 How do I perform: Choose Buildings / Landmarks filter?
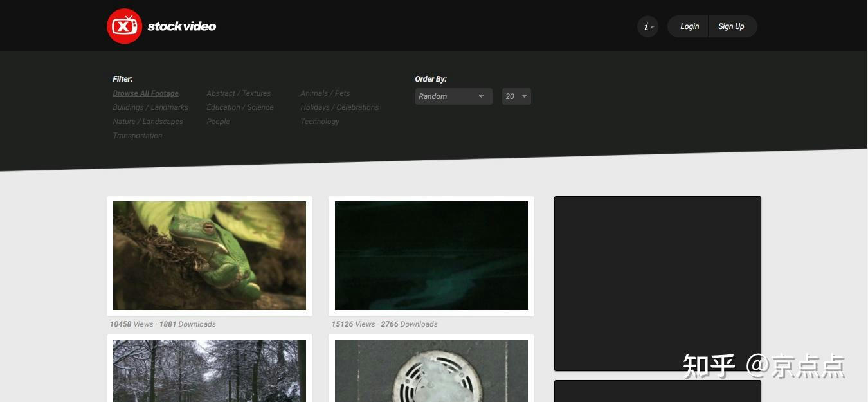[x=150, y=107]
